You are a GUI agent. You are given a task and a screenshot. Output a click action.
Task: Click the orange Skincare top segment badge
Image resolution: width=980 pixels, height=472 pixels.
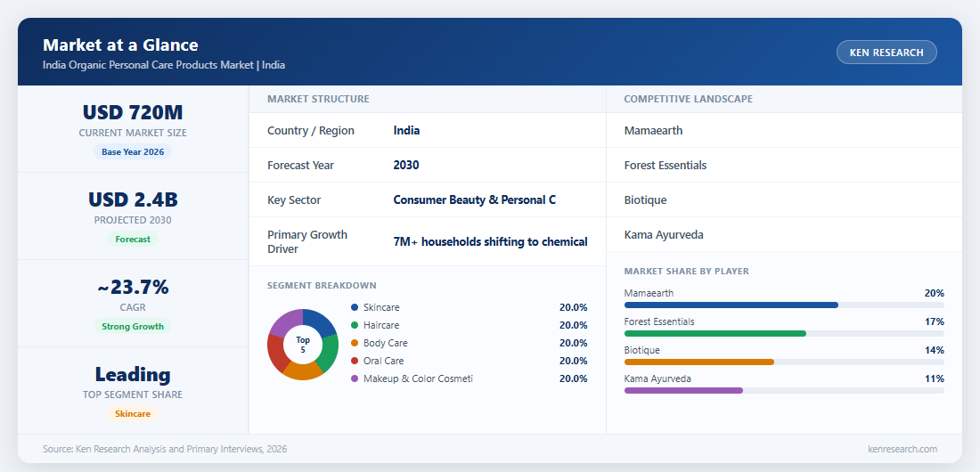coord(133,414)
